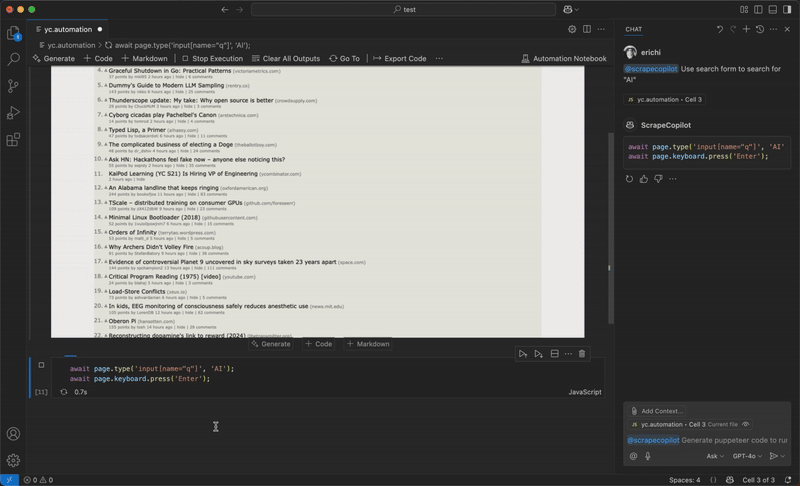Screen dimensions: 800x486
Task: Toggle the primary side bar layout icon
Action: click(758, 9)
